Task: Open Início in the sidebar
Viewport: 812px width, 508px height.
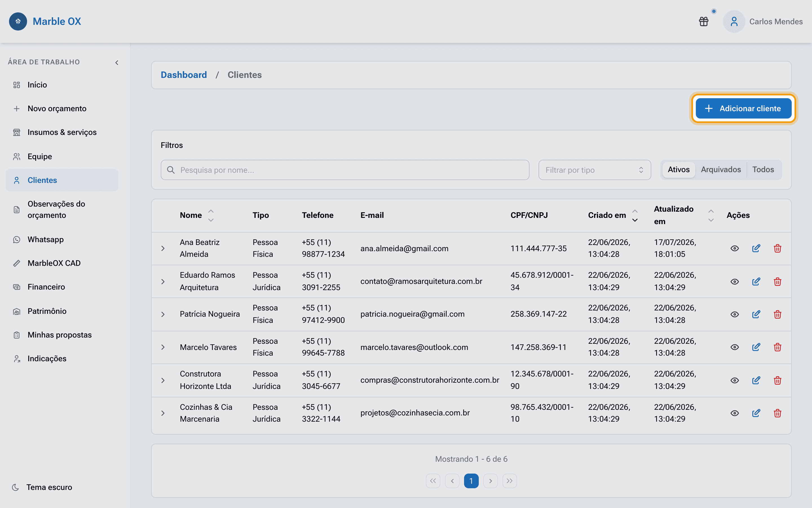Action: pos(62,85)
